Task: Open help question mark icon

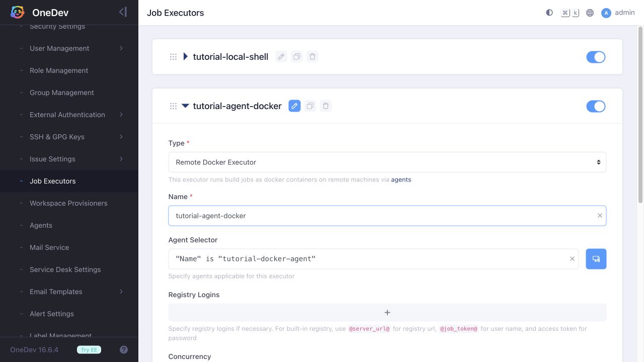Action: (x=124, y=350)
